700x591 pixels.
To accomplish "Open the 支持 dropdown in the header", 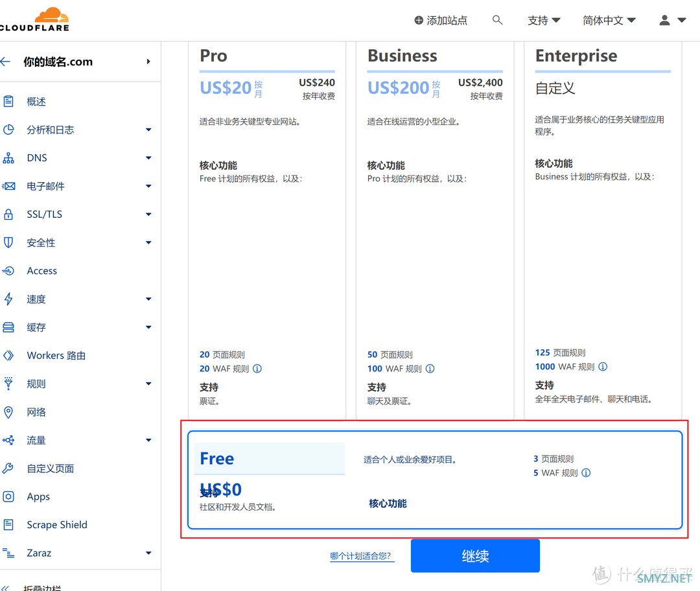I will [x=544, y=20].
